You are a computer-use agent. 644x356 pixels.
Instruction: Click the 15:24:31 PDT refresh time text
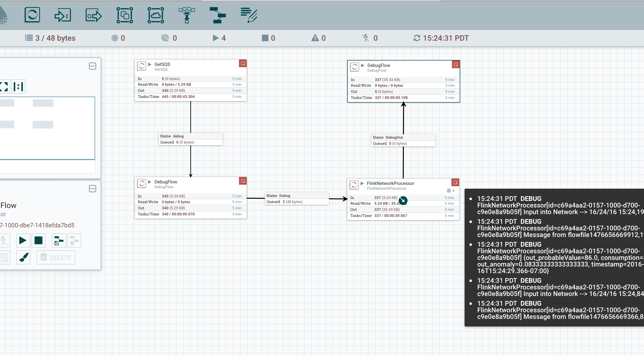(446, 38)
